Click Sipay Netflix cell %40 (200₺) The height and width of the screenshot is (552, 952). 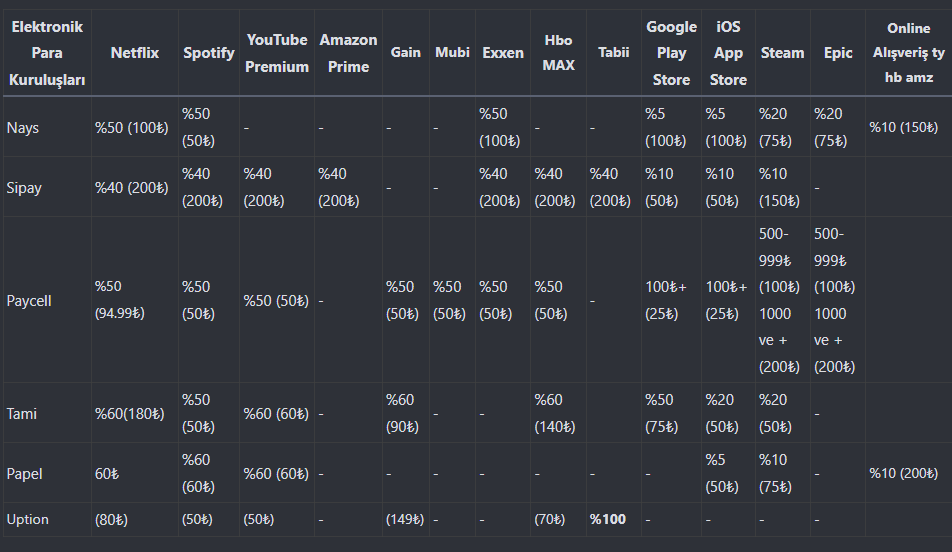(132, 188)
